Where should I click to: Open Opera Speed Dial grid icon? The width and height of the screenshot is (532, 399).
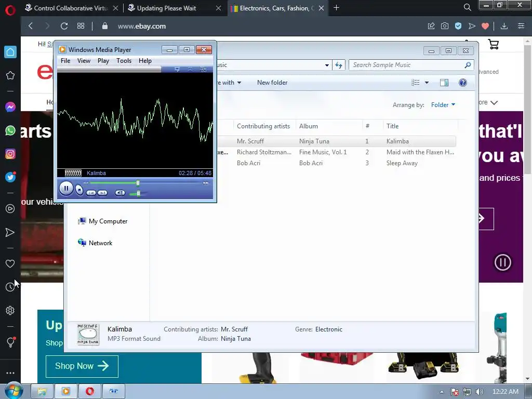81,26
